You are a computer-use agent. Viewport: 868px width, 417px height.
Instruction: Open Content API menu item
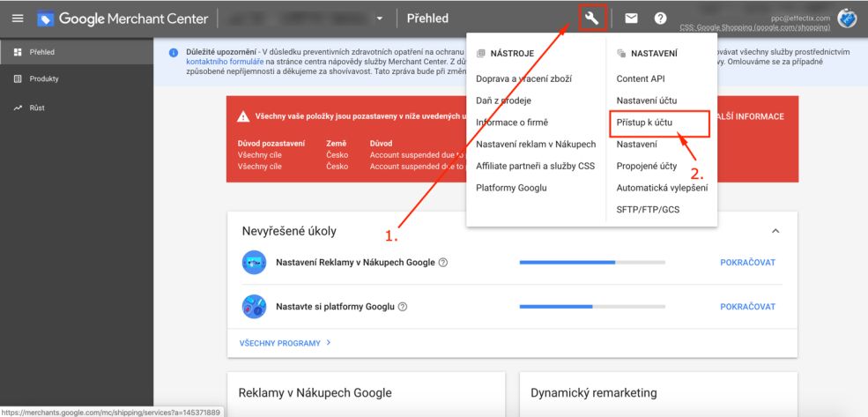pyautogui.click(x=640, y=78)
